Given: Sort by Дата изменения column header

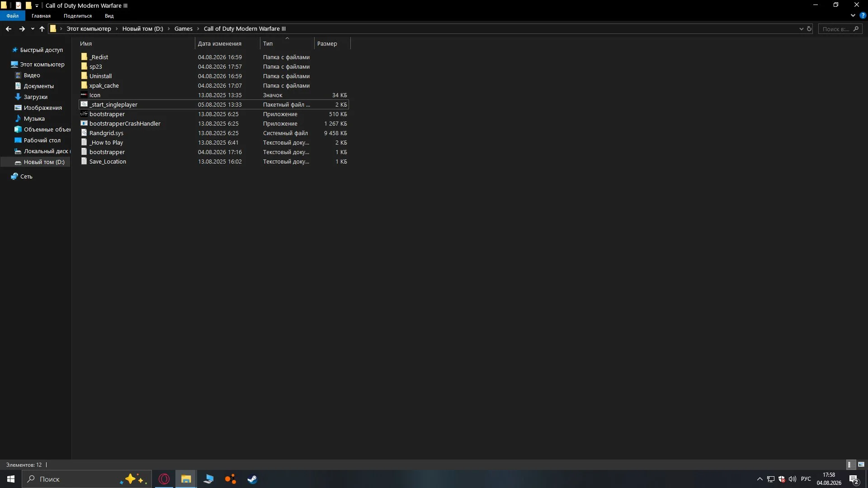Looking at the screenshot, I should [227, 43].
